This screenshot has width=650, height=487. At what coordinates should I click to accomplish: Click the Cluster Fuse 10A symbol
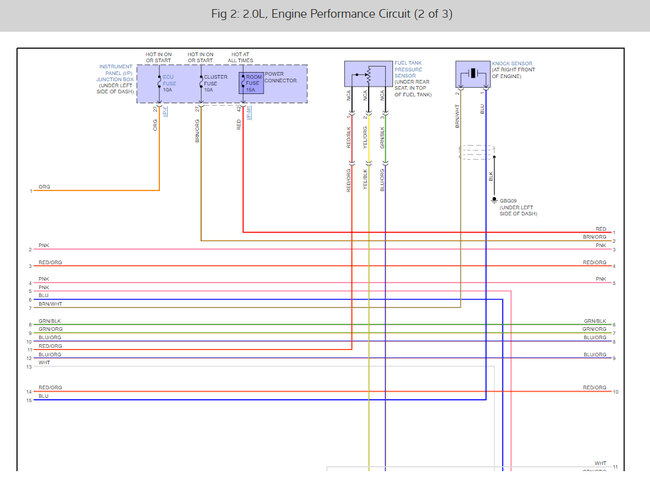(201, 81)
